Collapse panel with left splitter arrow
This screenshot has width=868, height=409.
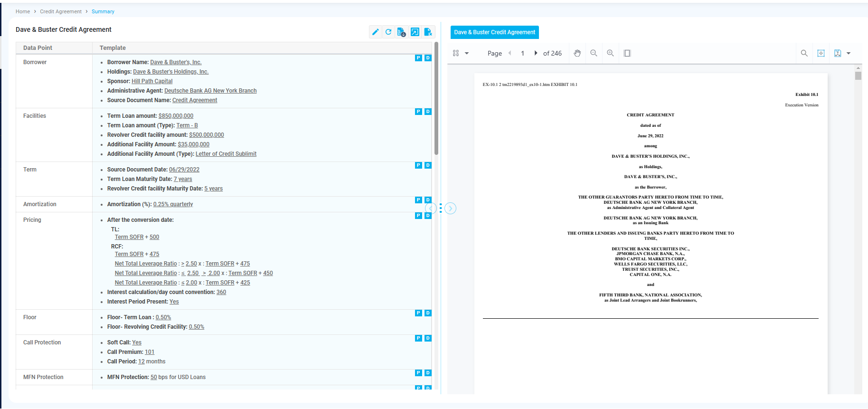coord(430,209)
